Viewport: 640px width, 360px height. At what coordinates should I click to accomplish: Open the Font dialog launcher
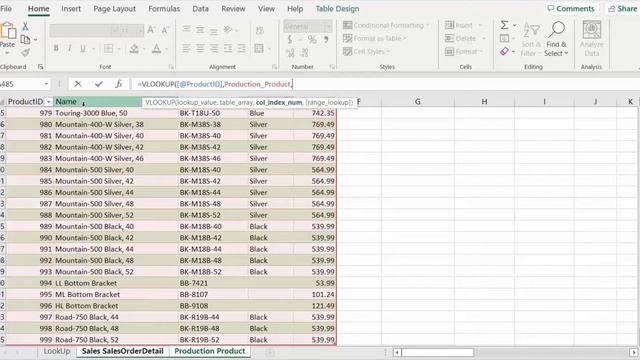pyautogui.click(x=171, y=67)
